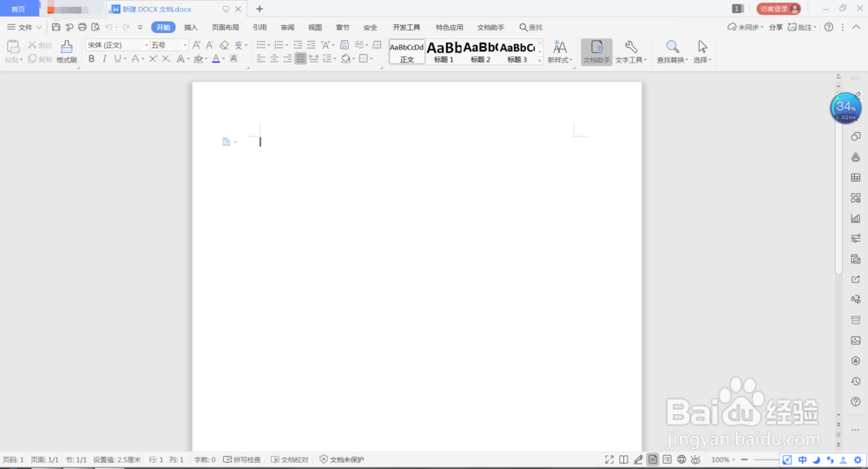Image resolution: width=868 pixels, height=469 pixels.
Task: Click the help question mark in ribbon
Action: (x=829, y=27)
